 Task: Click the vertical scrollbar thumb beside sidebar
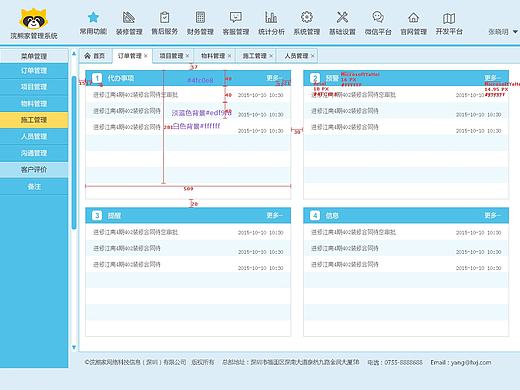tap(74, 152)
